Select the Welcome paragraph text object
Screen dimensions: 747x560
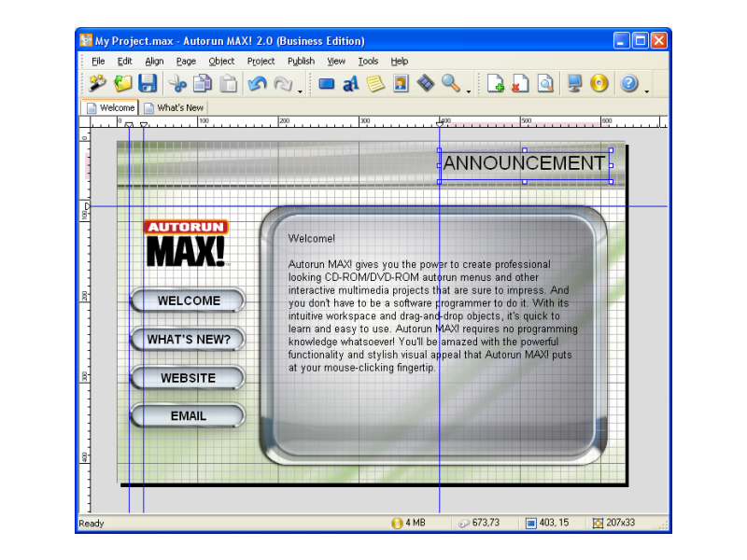click(432, 302)
